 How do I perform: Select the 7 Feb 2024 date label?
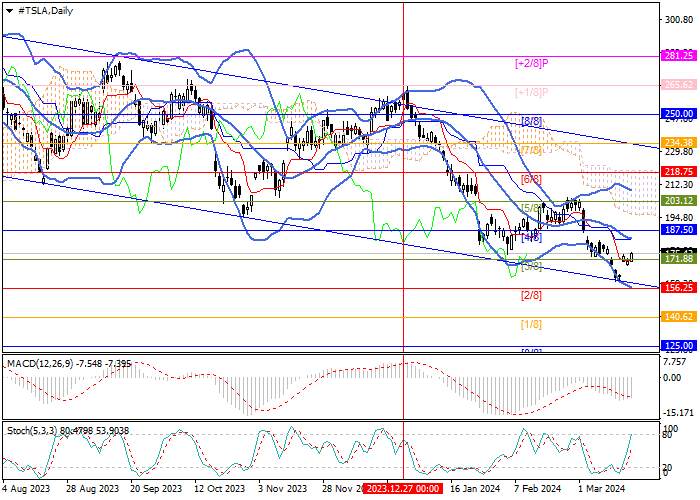(x=538, y=488)
